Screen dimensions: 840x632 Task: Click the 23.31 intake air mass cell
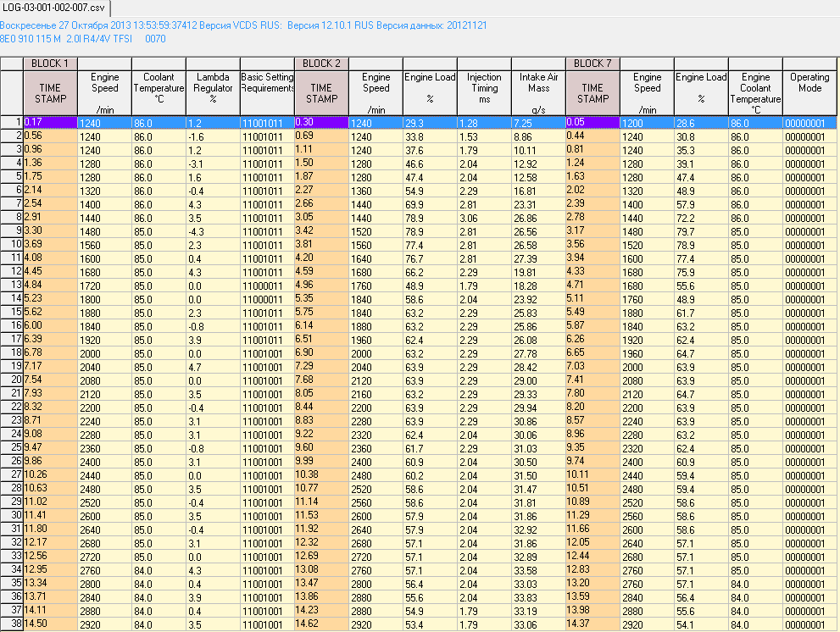click(538, 204)
